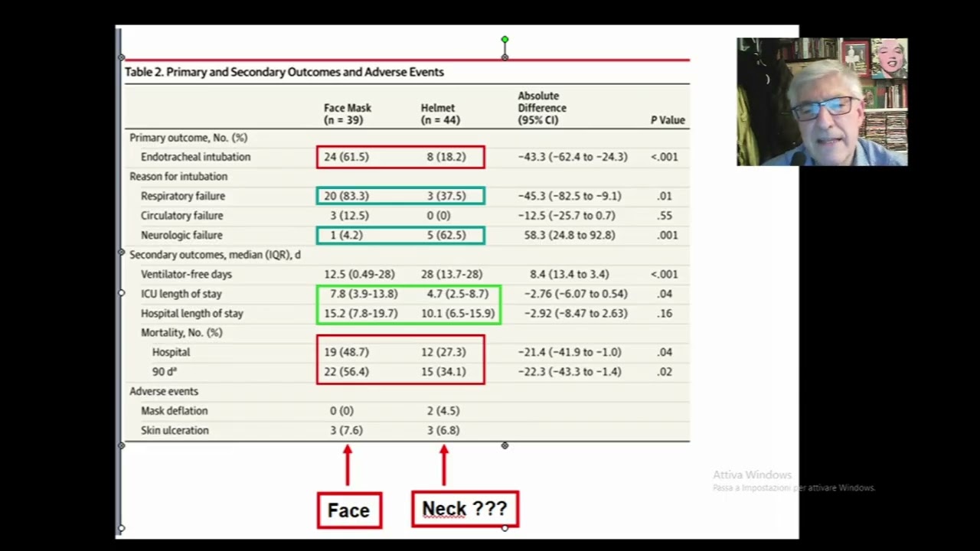The image size is (980, 551).
Task: Click the "Circulatory failure" row label
Action: click(182, 216)
